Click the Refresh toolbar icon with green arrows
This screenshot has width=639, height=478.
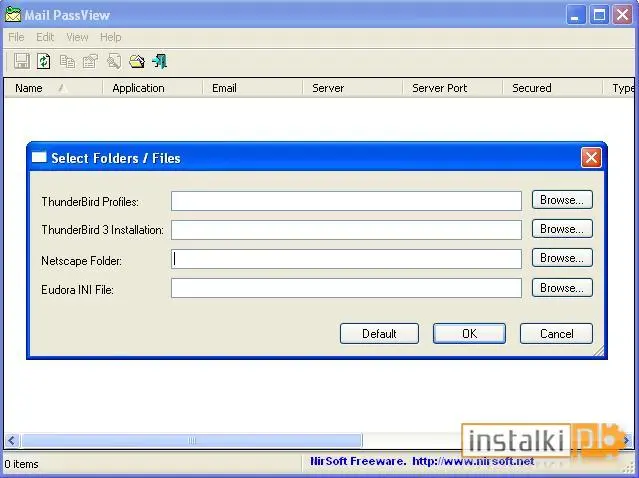[44, 62]
